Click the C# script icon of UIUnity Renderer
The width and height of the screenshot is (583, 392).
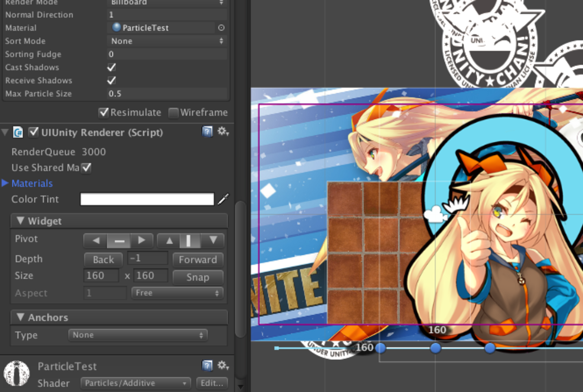click(x=18, y=132)
